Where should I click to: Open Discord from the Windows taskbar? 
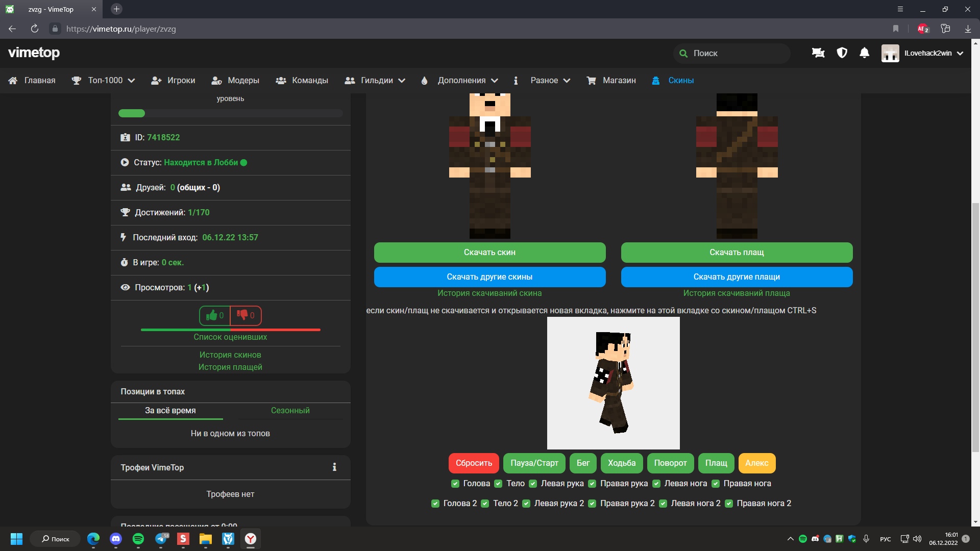[116, 539]
